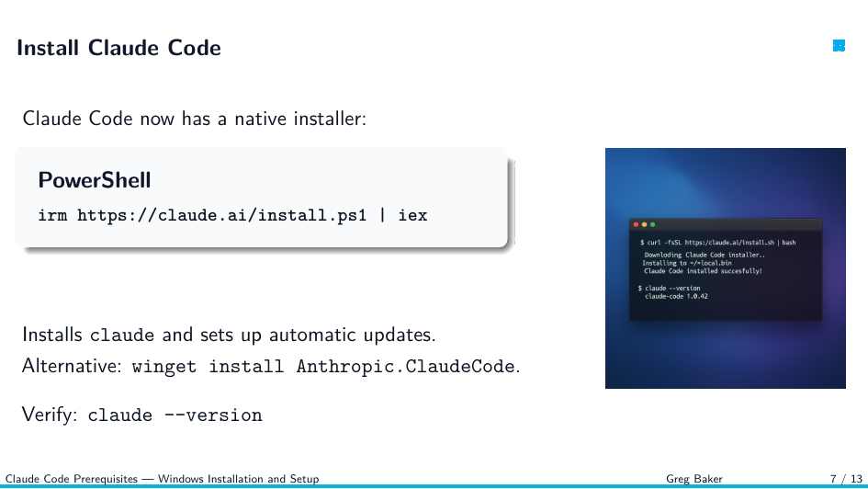Click the author name 'Greg Baker' in footer
The height and width of the screenshot is (489, 868).
click(694, 479)
